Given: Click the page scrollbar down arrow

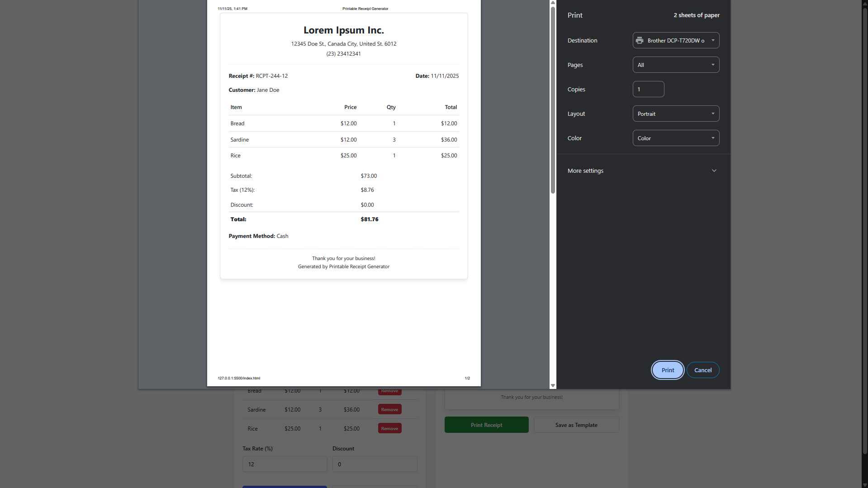Looking at the screenshot, I should tap(864, 485).
